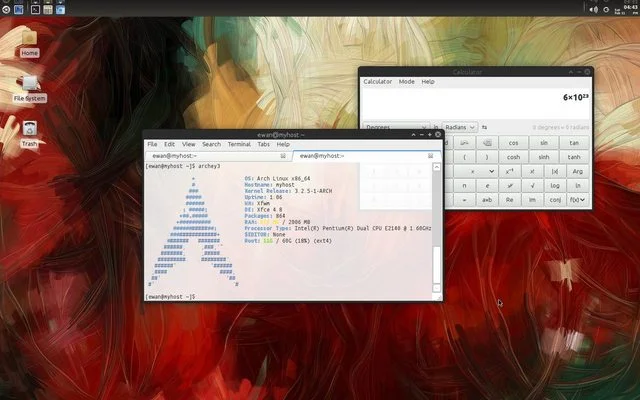Click the e constant key
640x400 pixels.
(487, 186)
